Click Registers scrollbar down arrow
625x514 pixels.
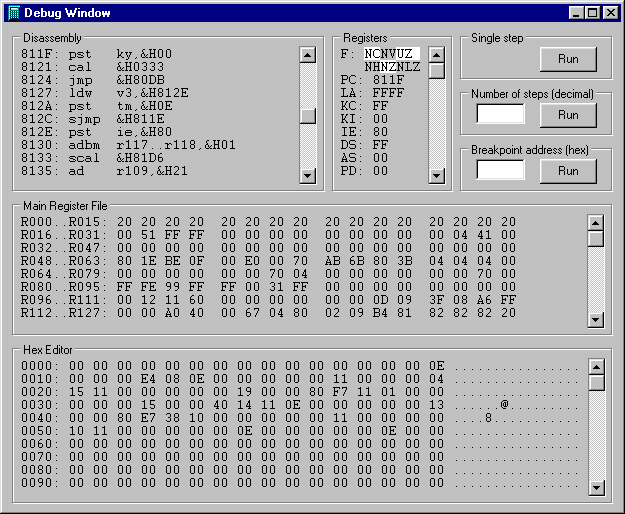click(x=436, y=176)
